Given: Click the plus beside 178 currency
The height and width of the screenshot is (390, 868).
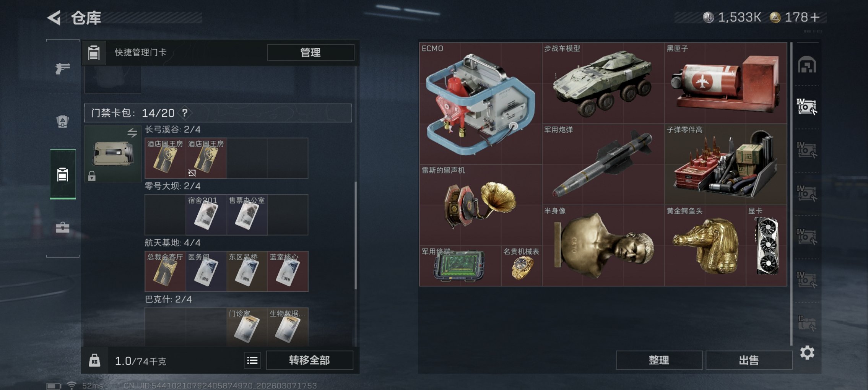Looking at the screenshot, I should [815, 17].
